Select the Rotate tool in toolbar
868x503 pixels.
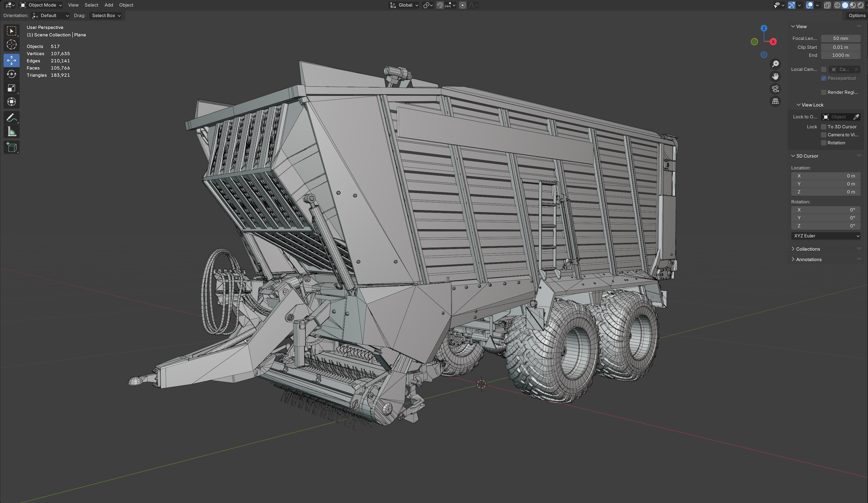(11, 74)
